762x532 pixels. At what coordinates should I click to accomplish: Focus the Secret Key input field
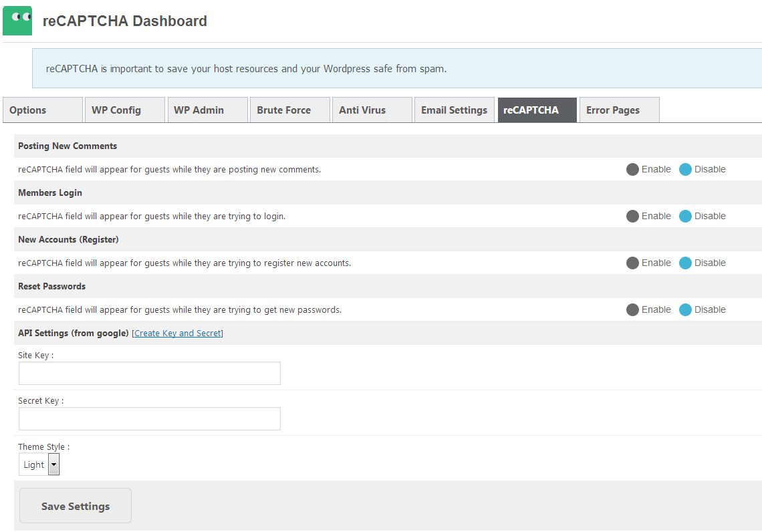coord(150,419)
